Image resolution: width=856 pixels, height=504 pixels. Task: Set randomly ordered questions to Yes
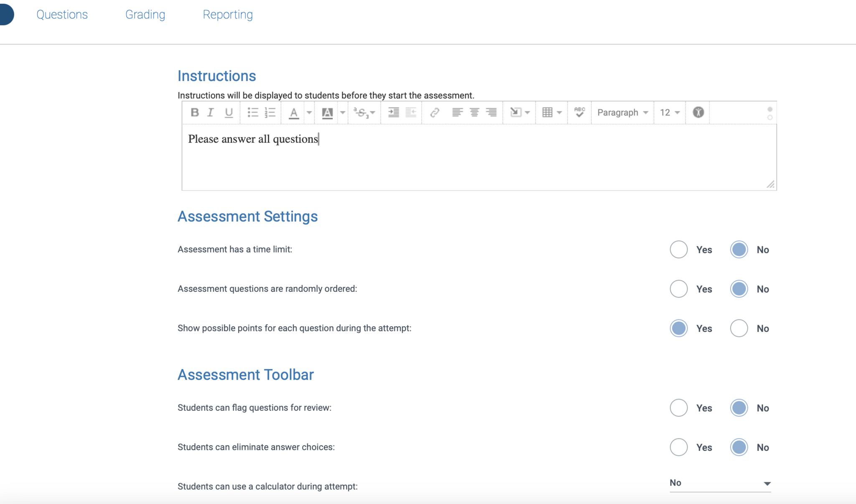(x=678, y=289)
